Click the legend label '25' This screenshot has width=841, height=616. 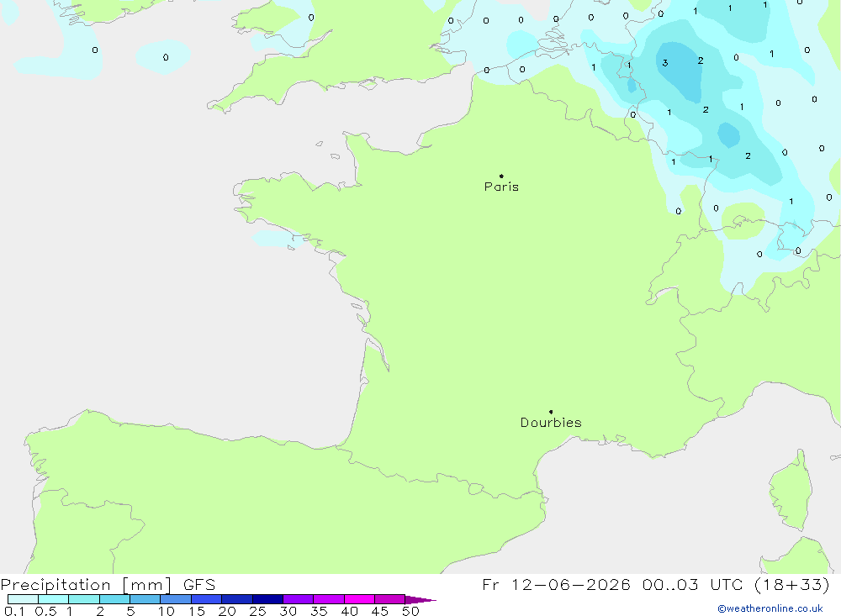tap(258, 611)
